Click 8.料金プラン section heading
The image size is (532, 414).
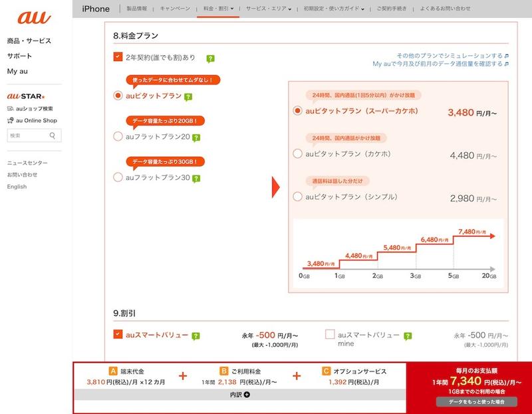click(x=136, y=36)
